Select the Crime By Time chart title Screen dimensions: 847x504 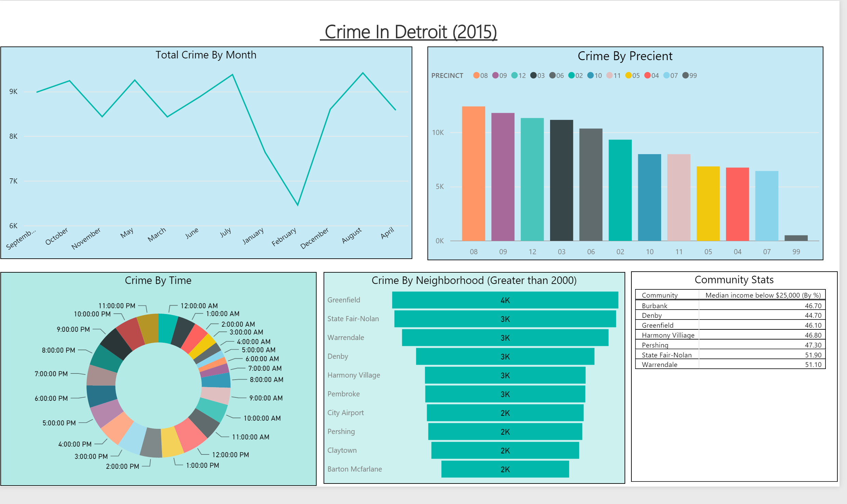(158, 280)
